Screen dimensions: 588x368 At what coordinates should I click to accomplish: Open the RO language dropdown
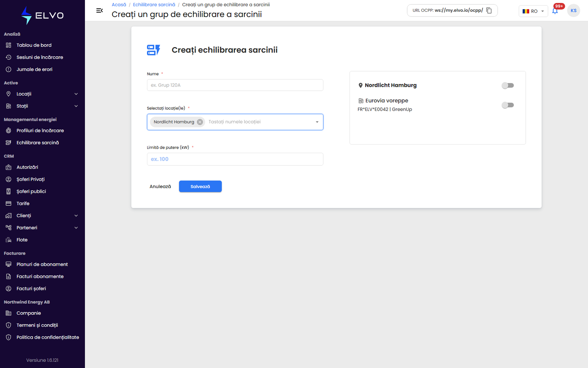coord(533,11)
